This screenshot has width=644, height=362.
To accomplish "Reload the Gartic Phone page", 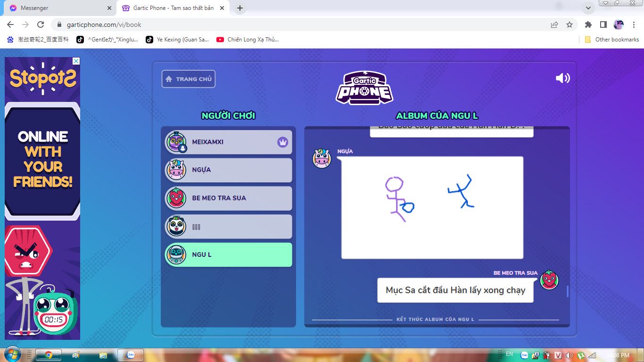I will [41, 25].
